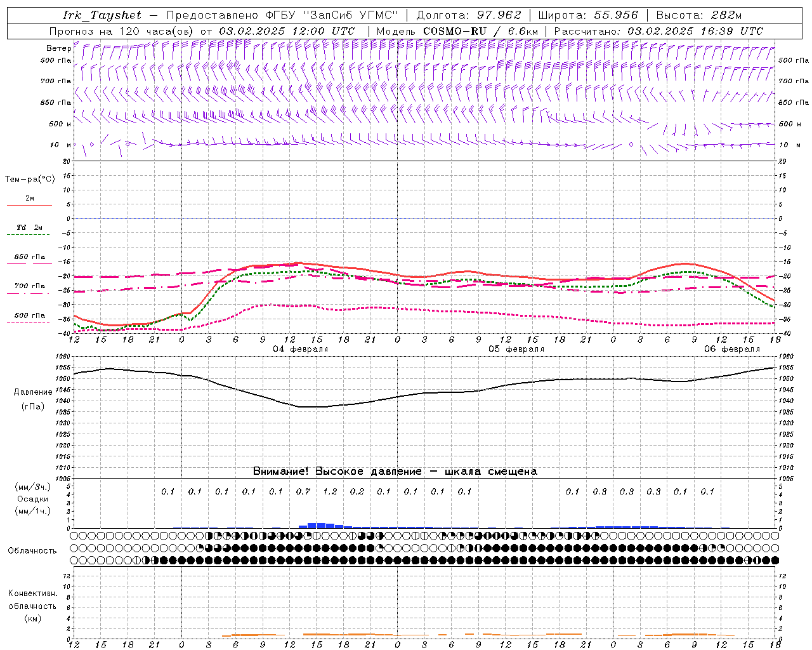Click the (гПа) pressure unit label
Image resolution: width=812 pixels, height=650 pixels.
[33, 406]
